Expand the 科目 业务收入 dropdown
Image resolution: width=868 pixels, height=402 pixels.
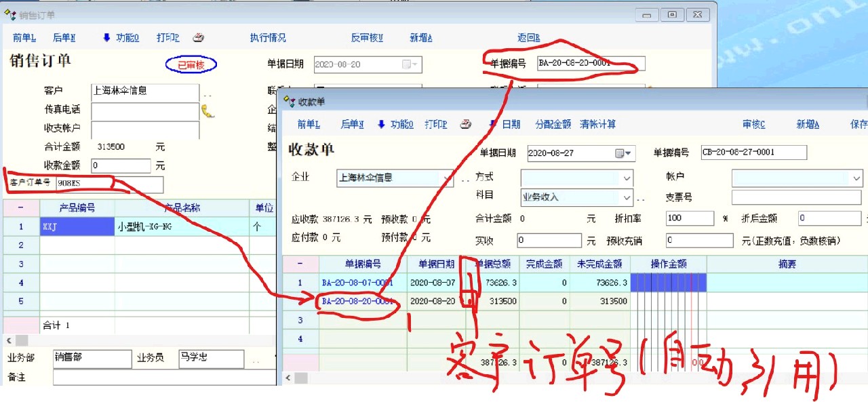(626, 197)
